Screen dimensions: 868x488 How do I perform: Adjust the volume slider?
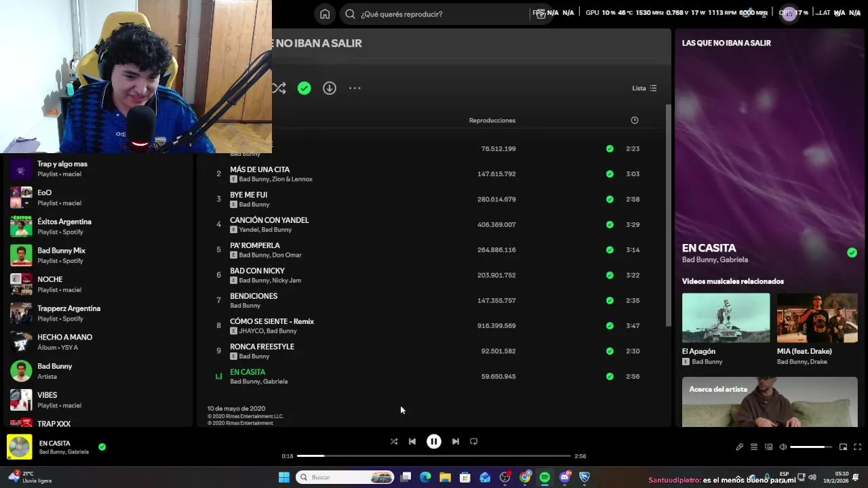(811, 447)
